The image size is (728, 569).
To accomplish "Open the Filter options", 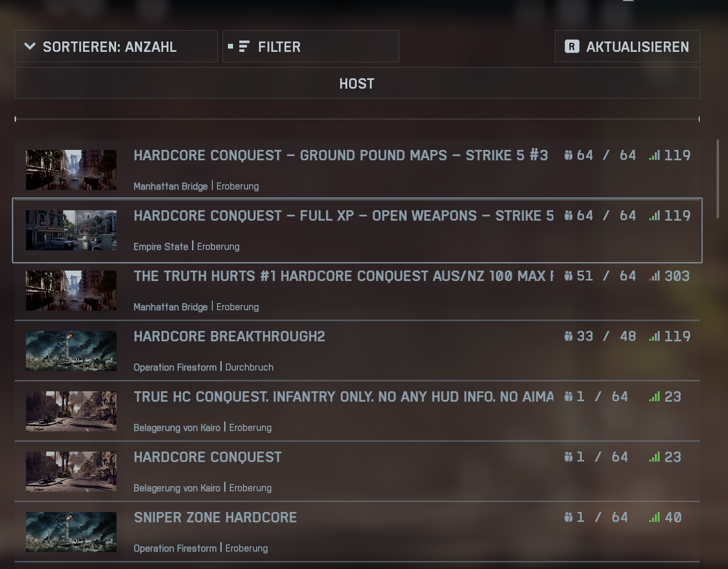I will (310, 46).
